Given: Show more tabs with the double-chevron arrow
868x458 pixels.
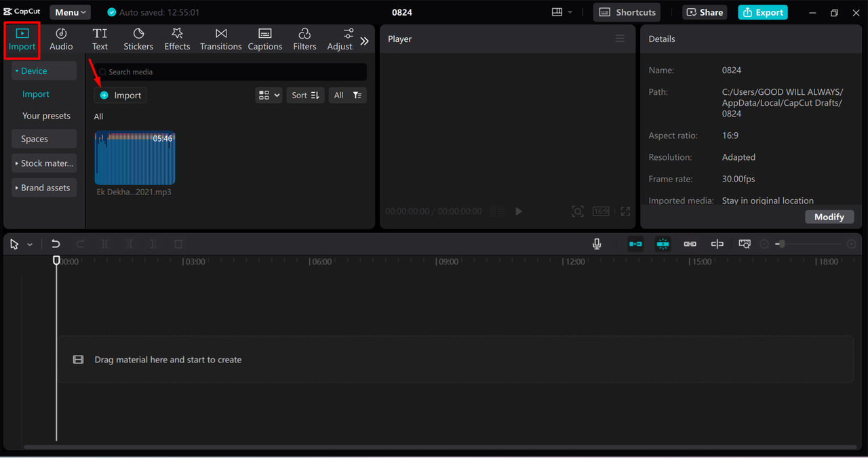Looking at the screenshot, I should click(x=365, y=41).
